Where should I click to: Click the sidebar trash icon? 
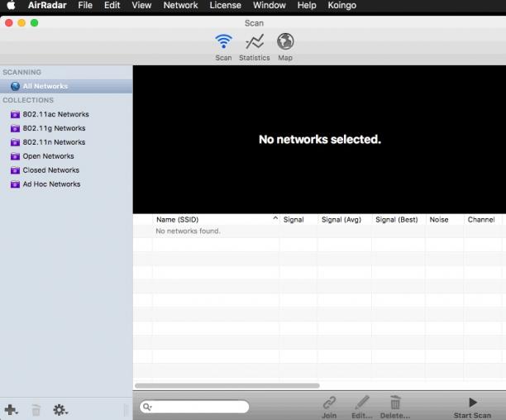pyautogui.click(x=36, y=410)
